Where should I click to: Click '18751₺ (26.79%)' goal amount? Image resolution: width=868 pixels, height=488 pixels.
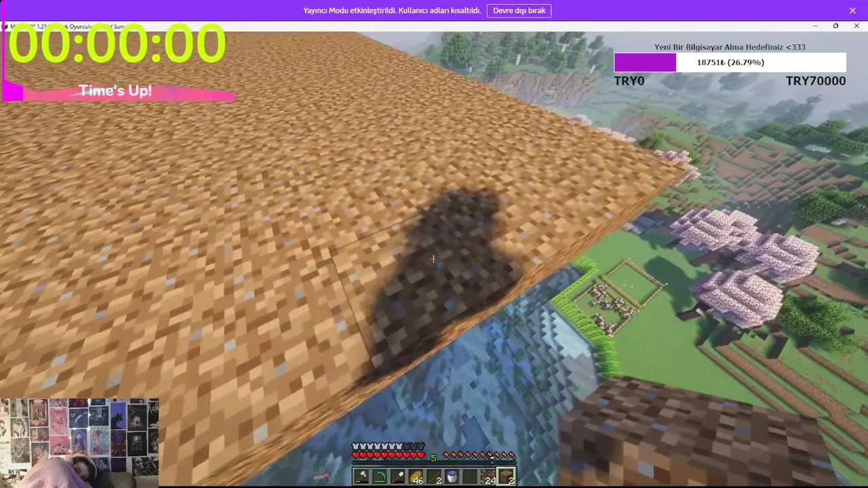point(730,62)
